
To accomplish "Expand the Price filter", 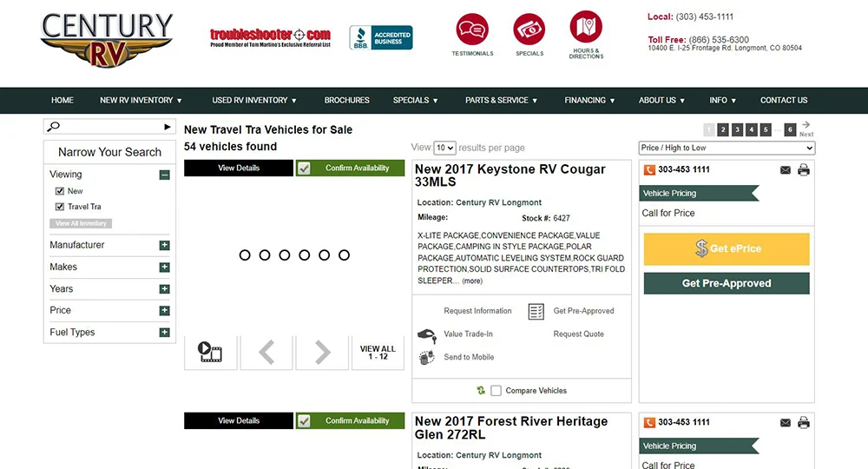I will pos(164,311).
